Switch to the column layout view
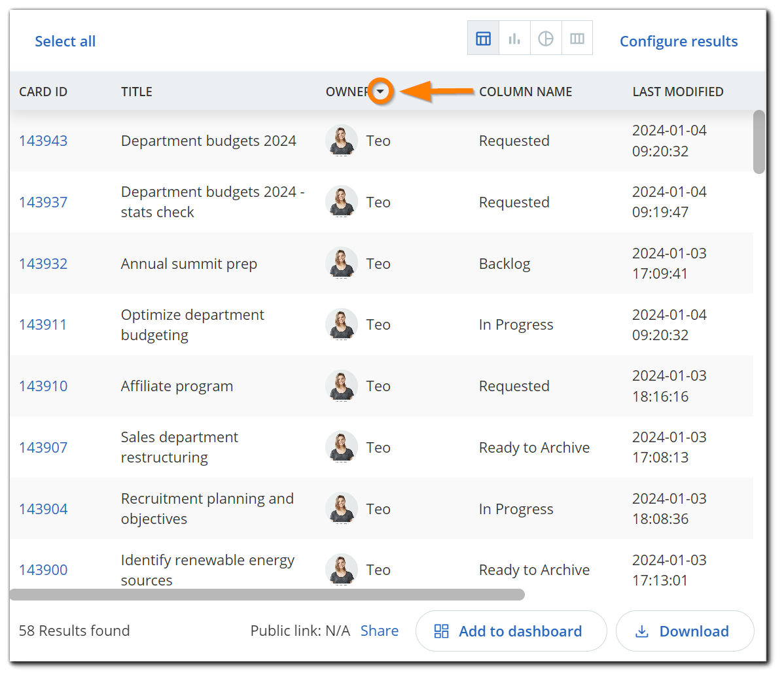This screenshot has width=784, height=679. click(x=577, y=37)
